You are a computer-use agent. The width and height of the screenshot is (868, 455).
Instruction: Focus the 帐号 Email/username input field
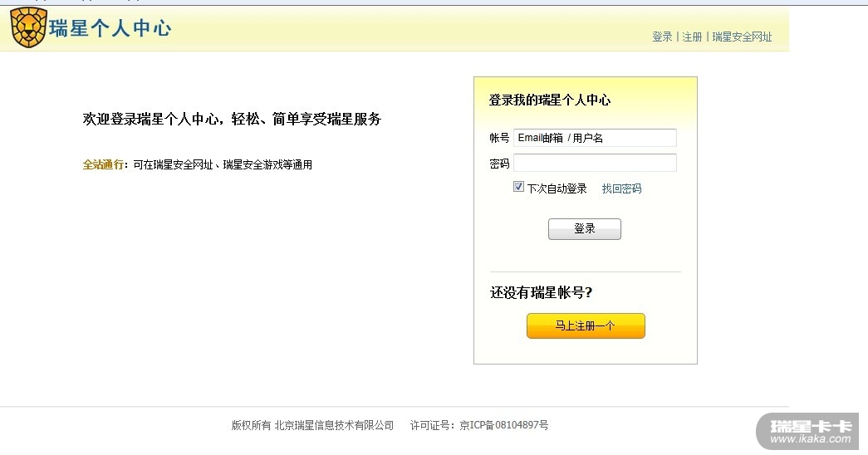595,138
